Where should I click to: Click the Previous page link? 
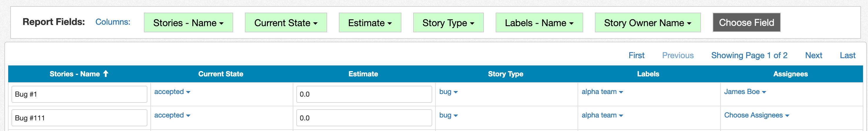(678, 56)
